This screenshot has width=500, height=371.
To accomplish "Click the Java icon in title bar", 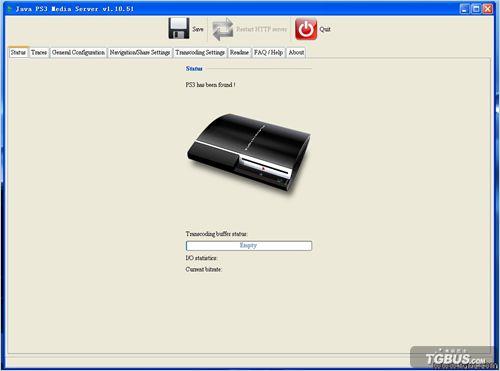I will 9,9.
